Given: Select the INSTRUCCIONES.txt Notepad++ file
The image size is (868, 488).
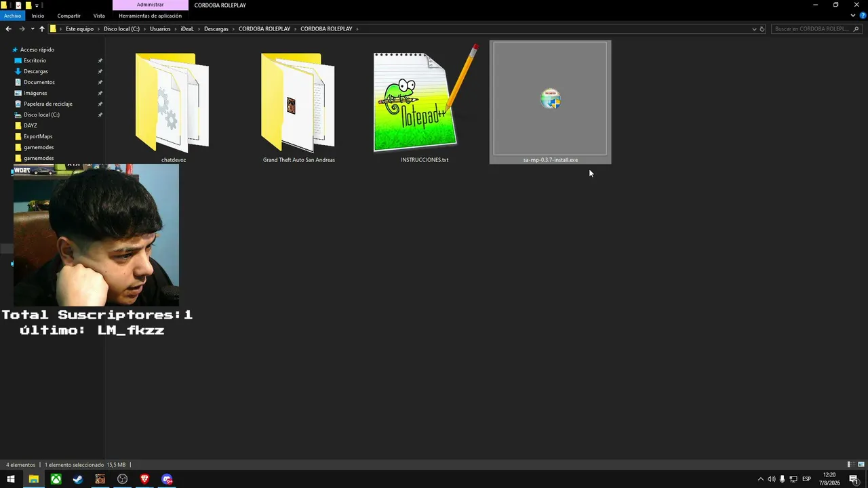Looking at the screenshot, I should tap(425, 102).
